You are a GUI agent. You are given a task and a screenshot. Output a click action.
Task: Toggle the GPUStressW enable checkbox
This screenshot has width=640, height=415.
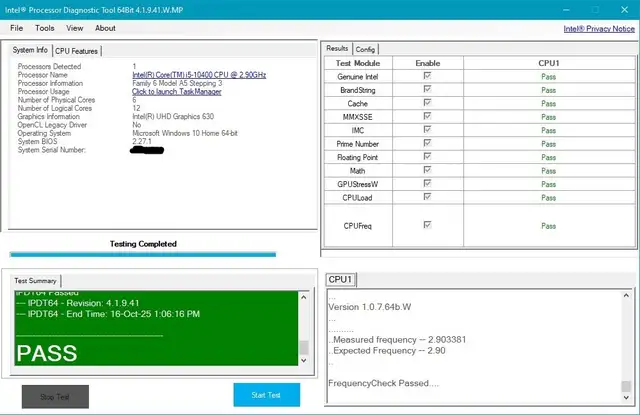tap(428, 184)
